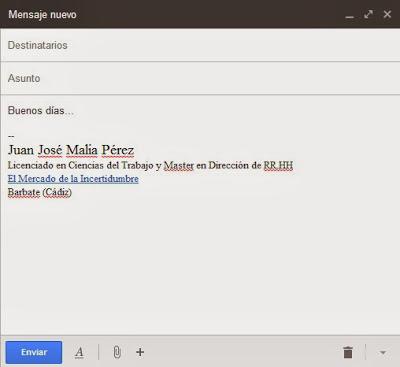Click the Asunto subject field
Screen dimensions: 400x367
pyautogui.click(x=200, y=78)
